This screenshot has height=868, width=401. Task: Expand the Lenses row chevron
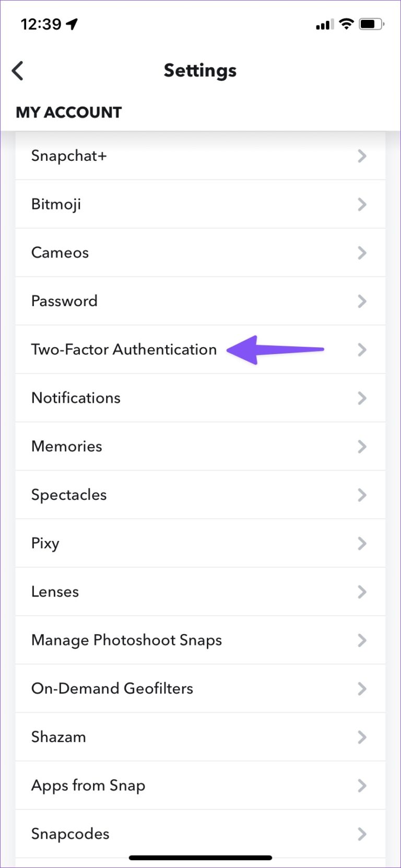(x=362, y=592)
